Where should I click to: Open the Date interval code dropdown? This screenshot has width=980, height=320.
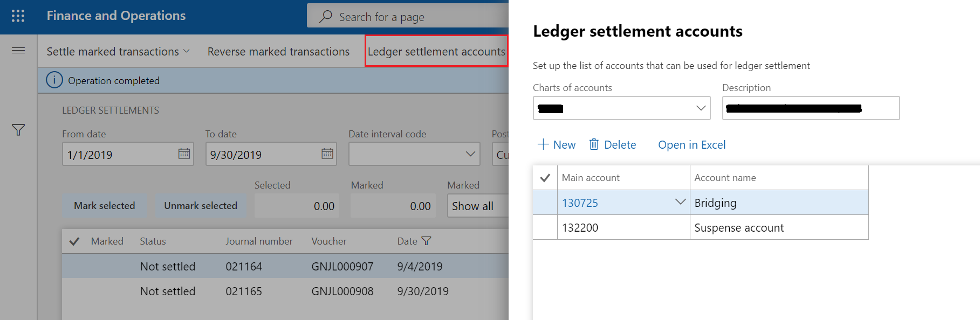(469, 154)
